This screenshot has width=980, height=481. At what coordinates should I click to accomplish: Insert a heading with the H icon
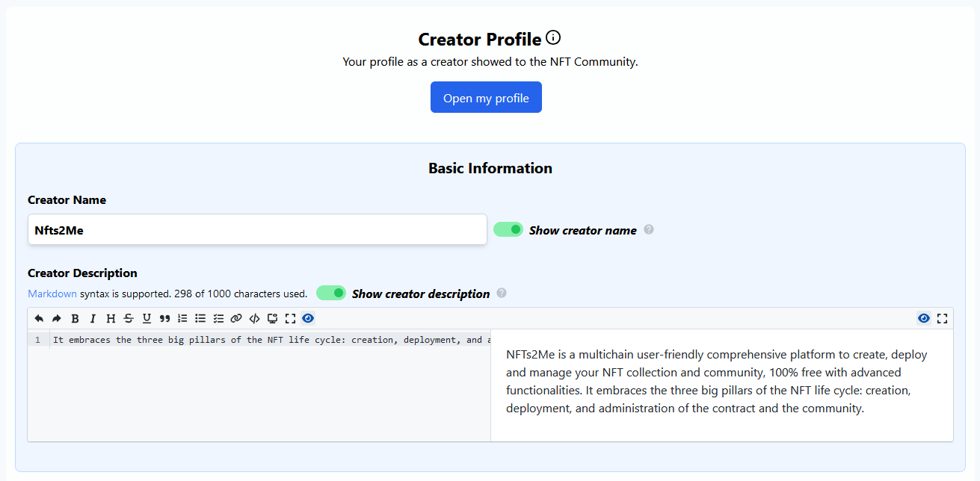pos(111,319)
